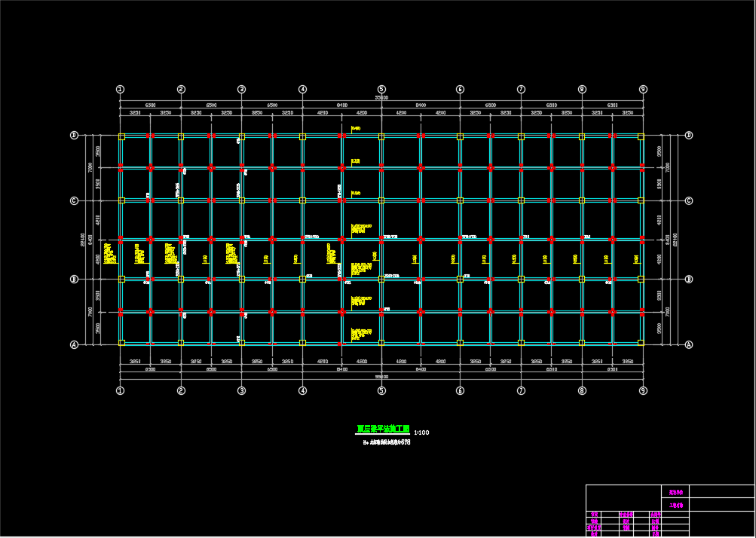
Task: Click top-right magenta label in title block
Action: [675, 491]
